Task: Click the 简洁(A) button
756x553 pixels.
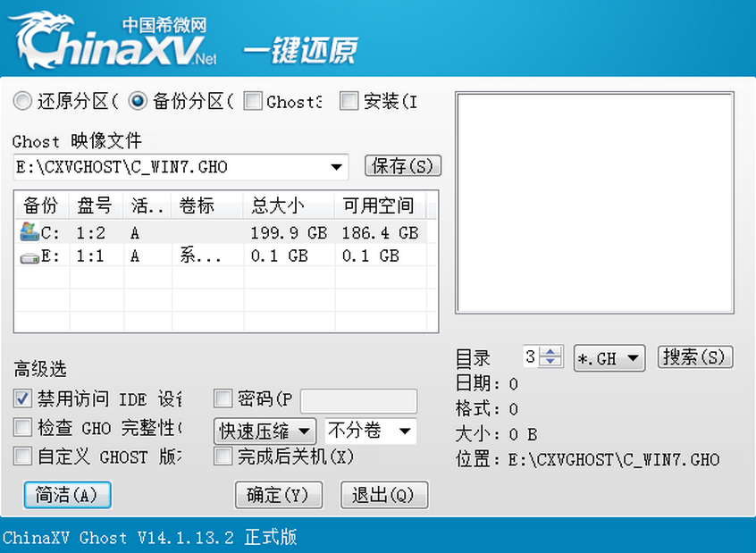Action: [x=67, y=495]
